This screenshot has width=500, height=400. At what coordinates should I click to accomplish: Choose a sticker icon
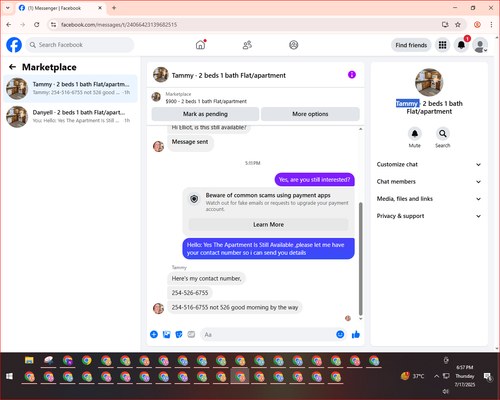[x=179, y=334]
